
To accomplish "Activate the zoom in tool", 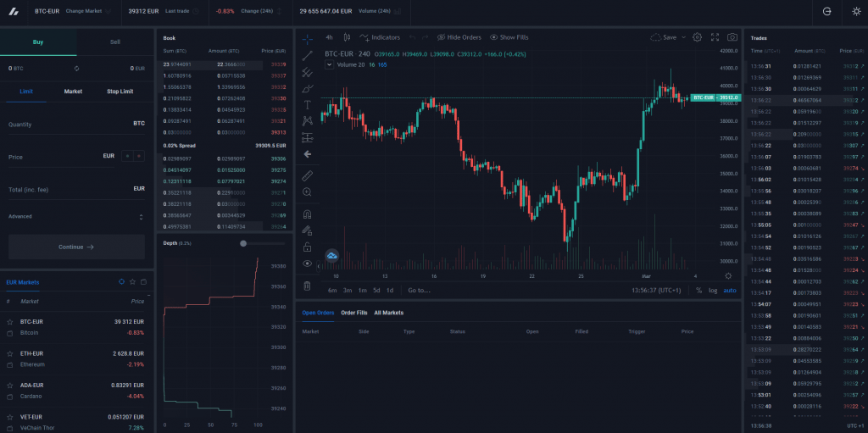I will [x=307, y=192].
